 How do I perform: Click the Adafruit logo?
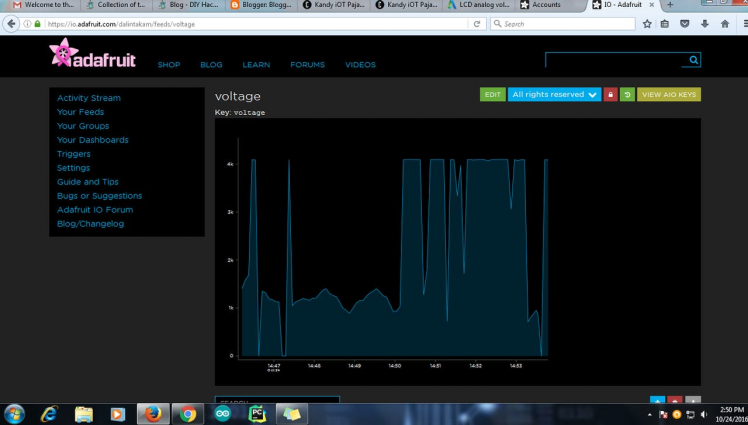point(93,53)
